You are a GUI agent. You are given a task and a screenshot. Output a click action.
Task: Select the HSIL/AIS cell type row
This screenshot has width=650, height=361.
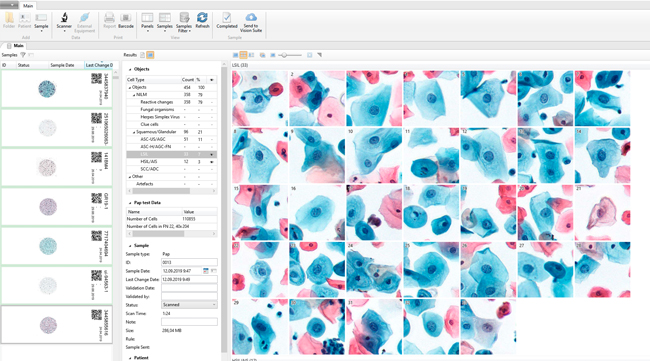pos(172,162)
